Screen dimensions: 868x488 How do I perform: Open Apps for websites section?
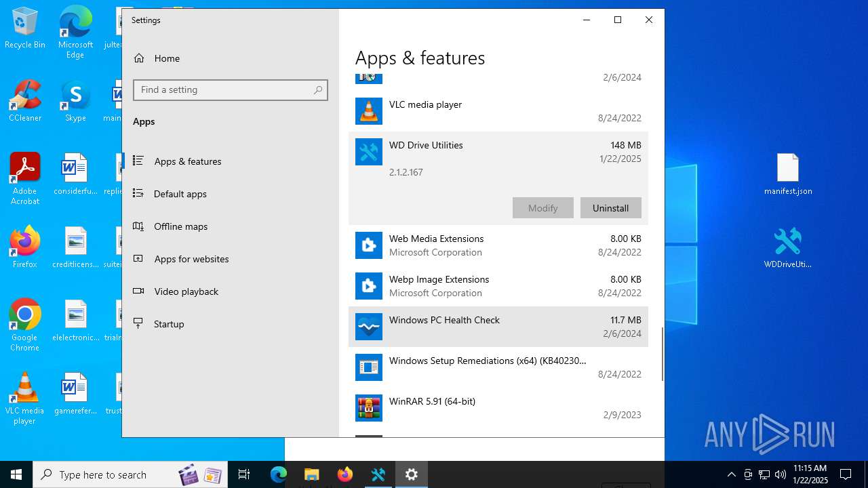231,259
